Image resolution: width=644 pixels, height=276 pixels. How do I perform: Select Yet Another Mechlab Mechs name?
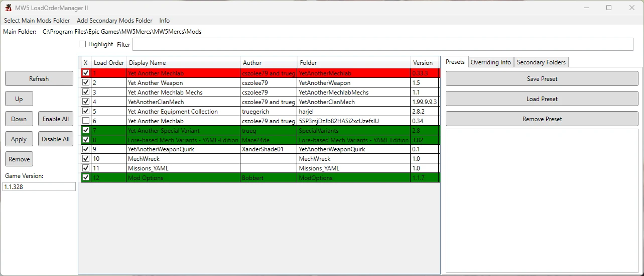coord(183,92)
